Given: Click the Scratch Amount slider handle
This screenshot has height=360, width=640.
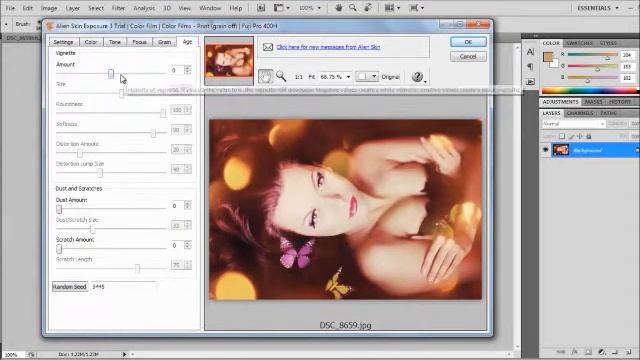Looking at the screenshot, I should [x=59, y=249].
